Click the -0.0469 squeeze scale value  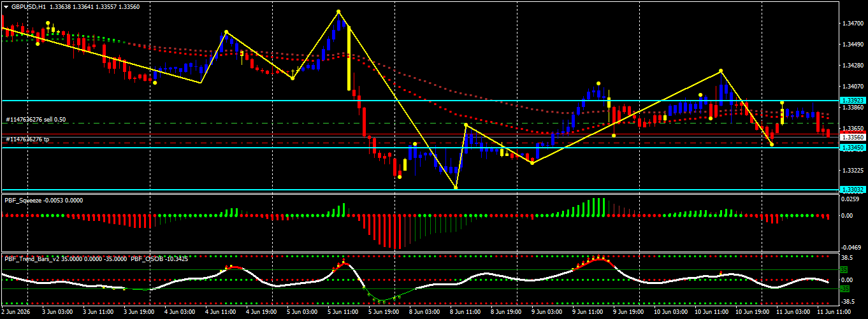(x=850, y=247)
